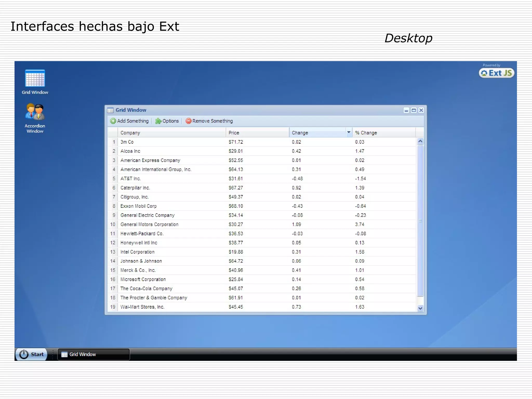
Task: Select Grid Window taskbar button
Action: coord(94,354)
